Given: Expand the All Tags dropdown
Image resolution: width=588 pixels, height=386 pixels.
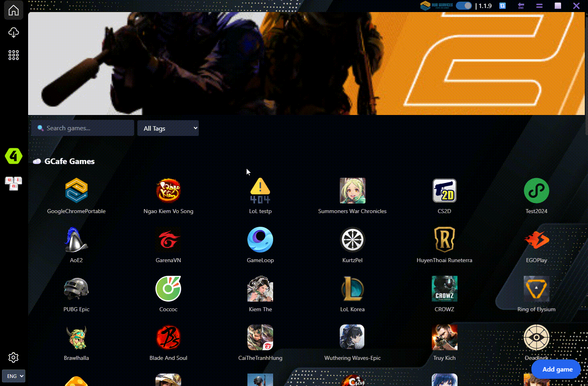Looking at the screenshot, I should (168, 128).
